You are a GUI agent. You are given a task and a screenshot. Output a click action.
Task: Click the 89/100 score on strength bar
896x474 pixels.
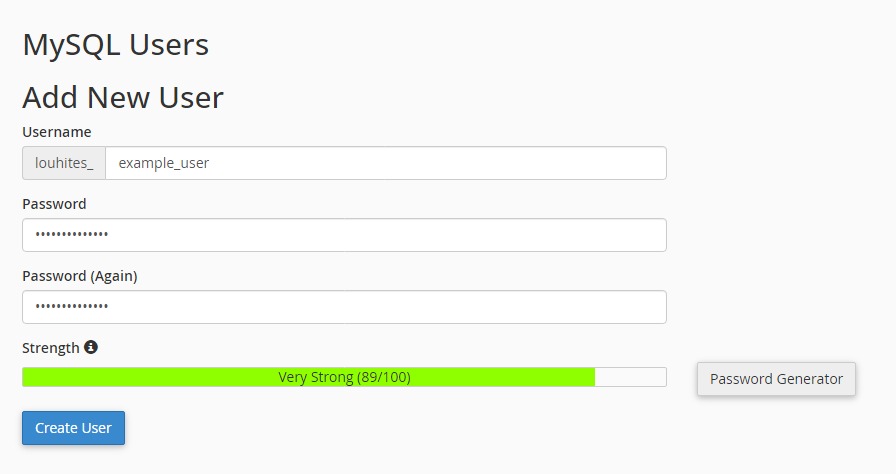click(x=383, y=377)
